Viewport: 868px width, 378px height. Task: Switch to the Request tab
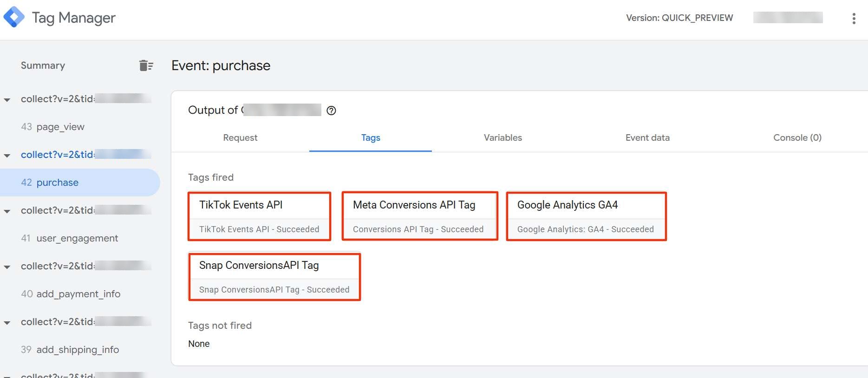pos(240,137)
